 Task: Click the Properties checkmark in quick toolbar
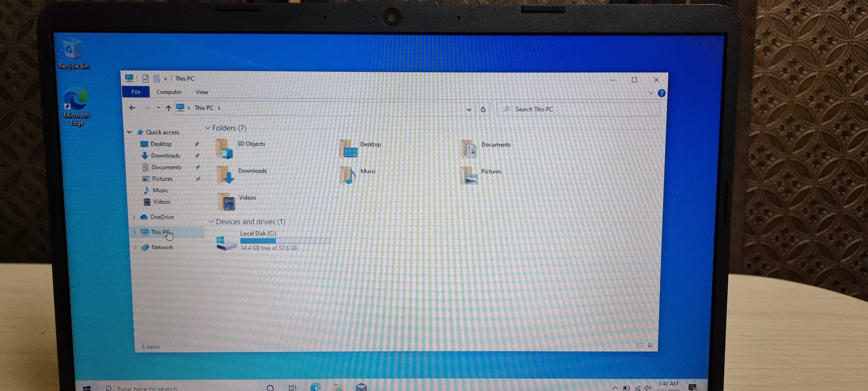[146, 79]
